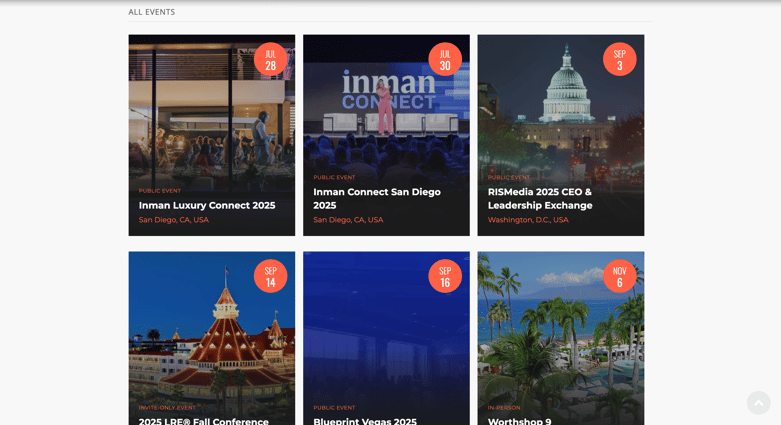
Task: Click the JUL 28 date badge
Action: click(x=270, y=59)
